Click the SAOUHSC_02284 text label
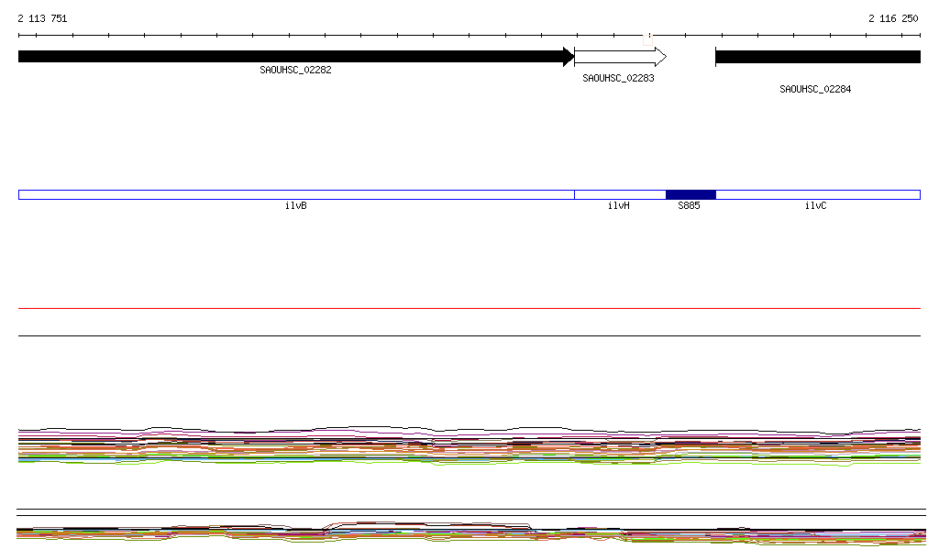The width and height of the screenshot is (939, 560). 815,90
